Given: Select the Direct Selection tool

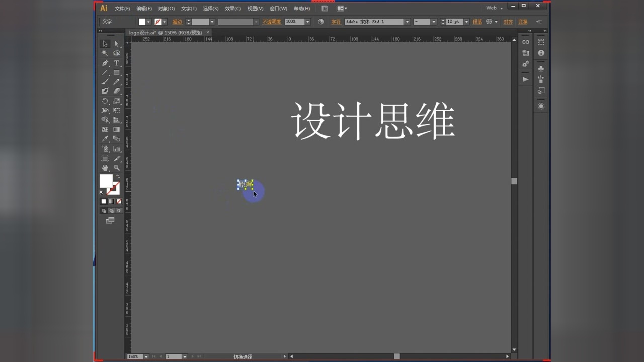Looking at the screenshot, I should (x=117, y=44).
